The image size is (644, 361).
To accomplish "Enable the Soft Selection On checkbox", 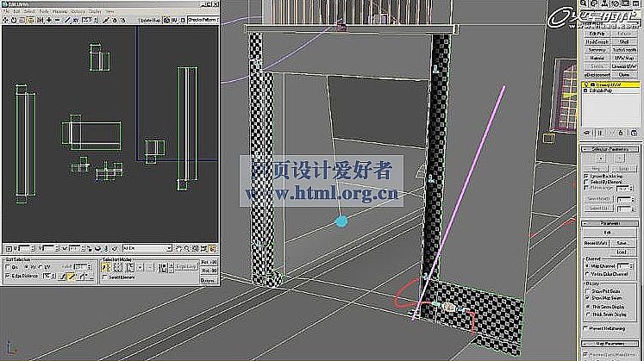I will click(x=9, y=267).
